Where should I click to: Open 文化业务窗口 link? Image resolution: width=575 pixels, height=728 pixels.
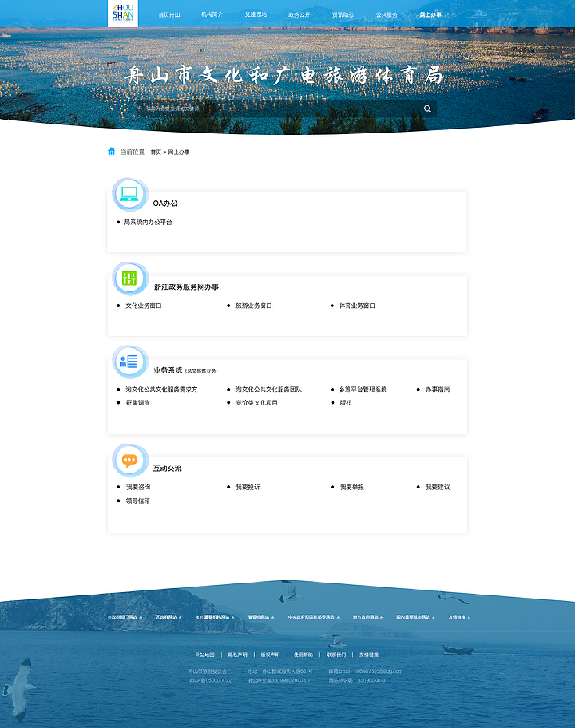pyautogui.click(x=144, y=306)
